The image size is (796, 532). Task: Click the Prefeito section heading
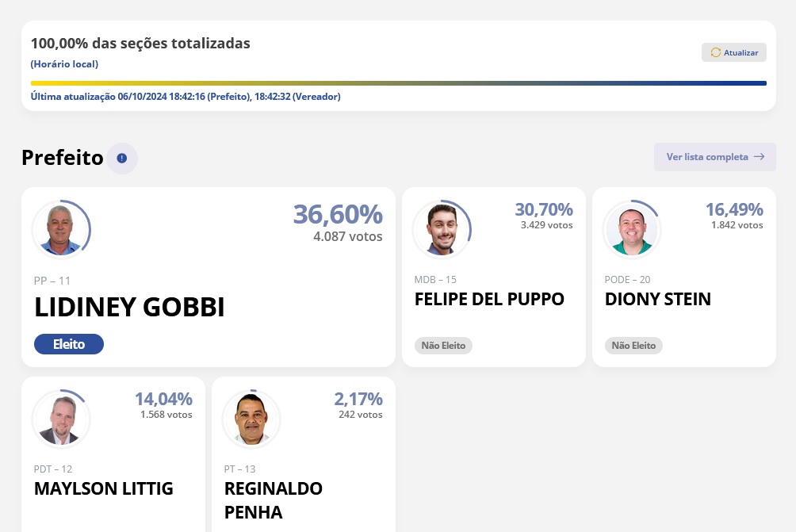point(63,158)
